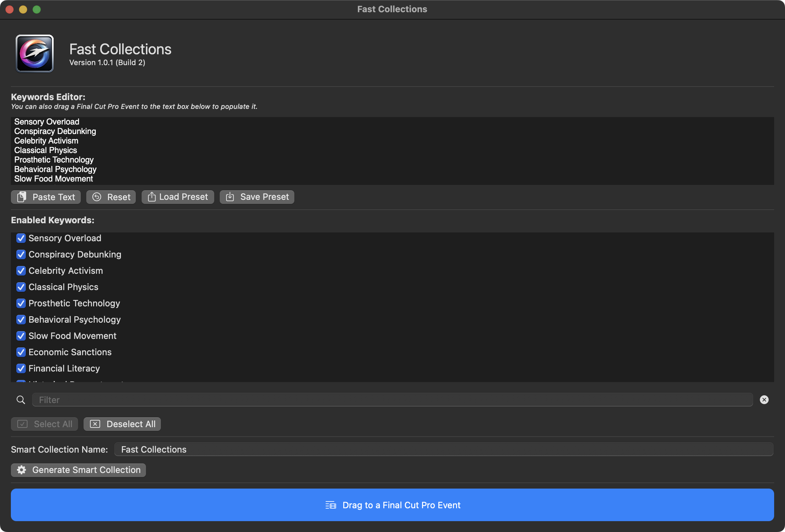Click the gear icon on Generate Smart Collection

(x=21, y=470)
